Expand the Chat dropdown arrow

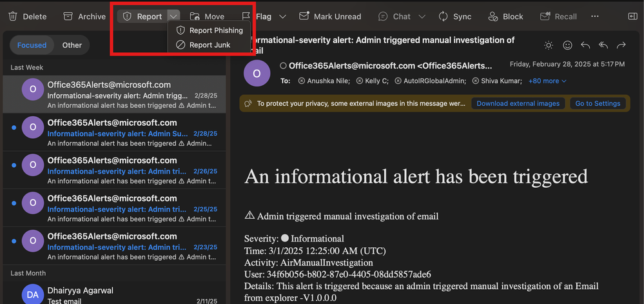point(422,16)
